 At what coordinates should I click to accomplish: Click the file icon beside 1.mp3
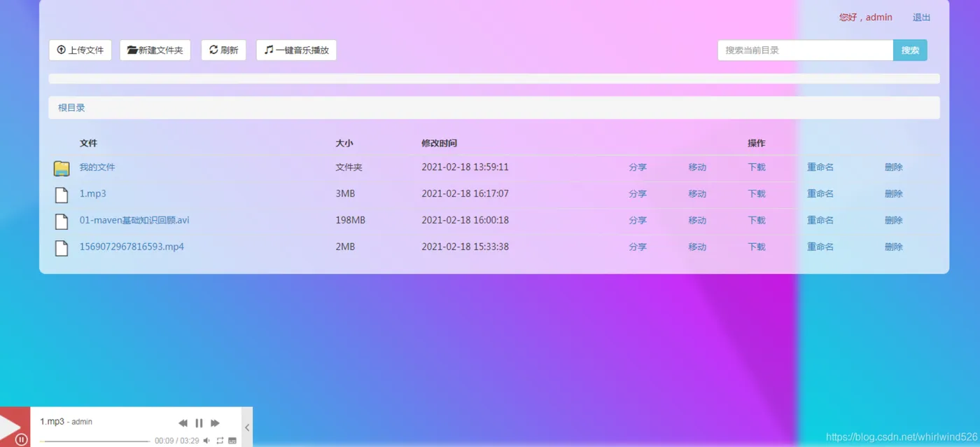pyautogui.click(x=62, y=194)
